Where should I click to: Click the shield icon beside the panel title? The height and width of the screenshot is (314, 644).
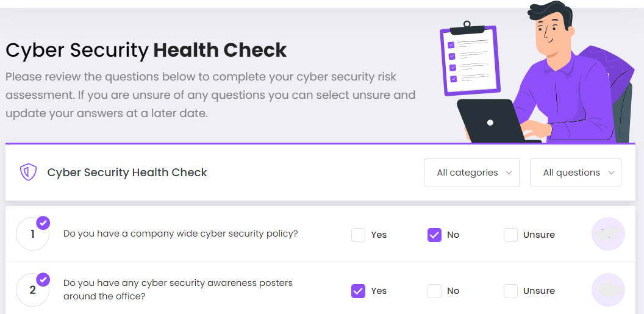(28, 173)
